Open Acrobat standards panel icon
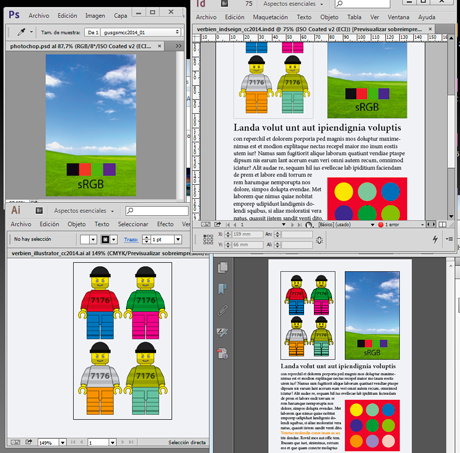The width and height of the screenshot is (460, 453). [222, 353]
